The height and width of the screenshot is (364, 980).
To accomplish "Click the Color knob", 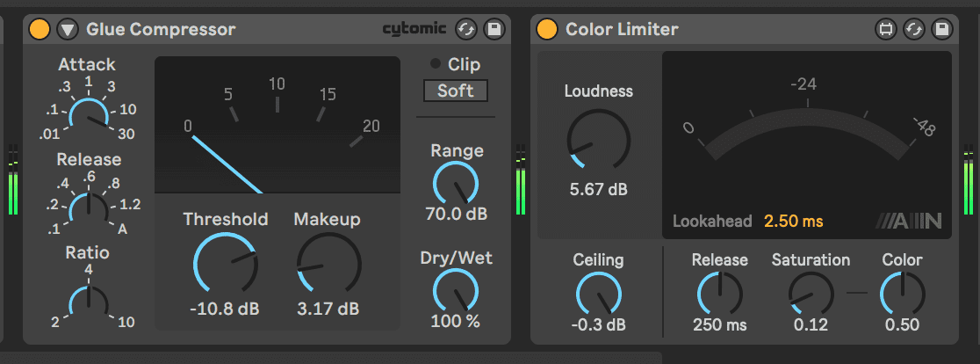I will point(903,294).
